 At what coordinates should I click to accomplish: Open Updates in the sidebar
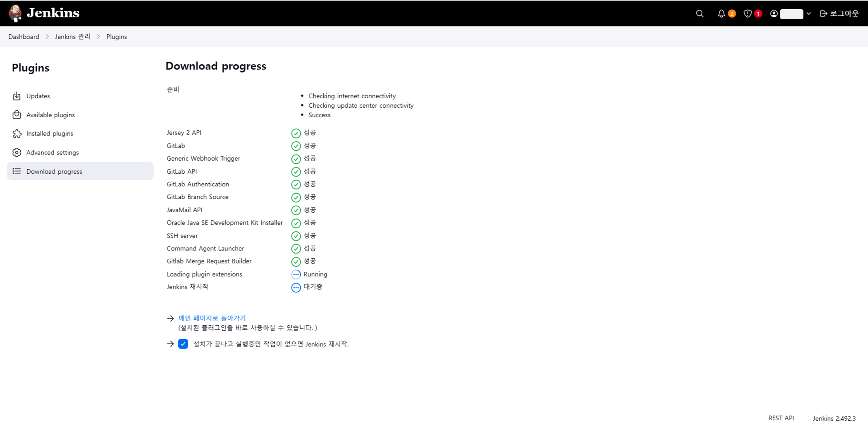tap(80, 96)
